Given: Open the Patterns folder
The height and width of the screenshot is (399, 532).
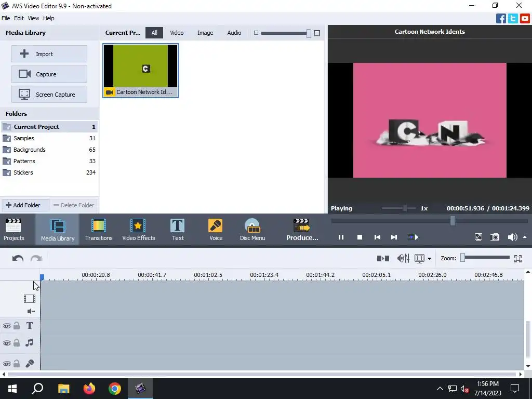Looking at the screenshot, I should click(49, 161).
